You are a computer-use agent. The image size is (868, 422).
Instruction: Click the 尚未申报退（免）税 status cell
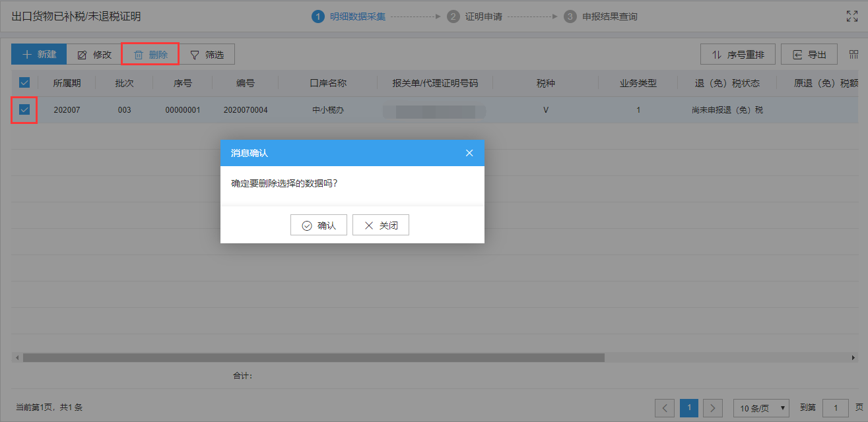tap(727, 110)
